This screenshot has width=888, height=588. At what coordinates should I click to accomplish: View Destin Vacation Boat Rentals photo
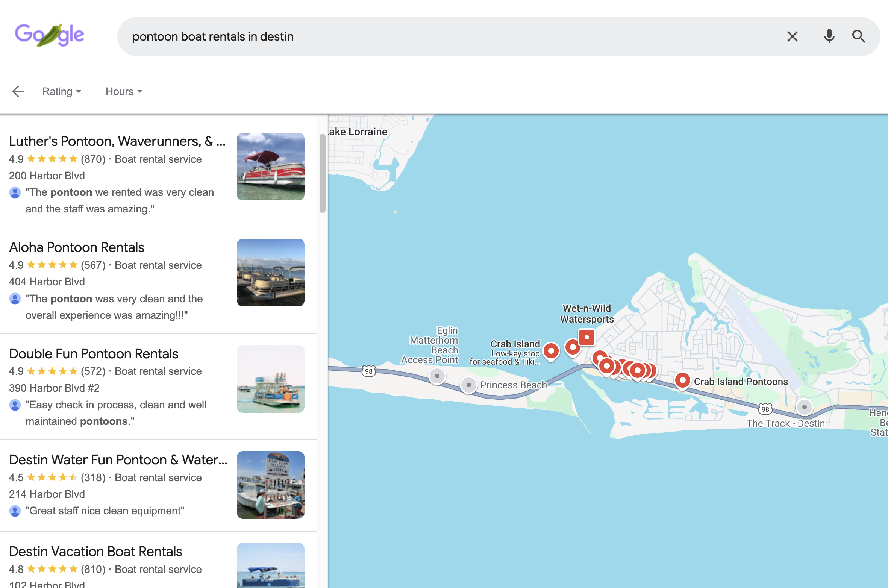pos(271,565)
